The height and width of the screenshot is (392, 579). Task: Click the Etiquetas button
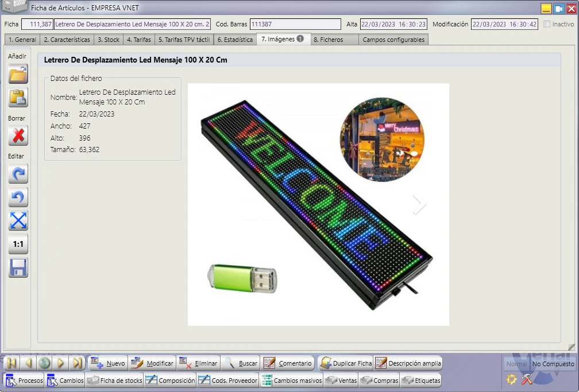pyautogui.click(x=421, y=380)
